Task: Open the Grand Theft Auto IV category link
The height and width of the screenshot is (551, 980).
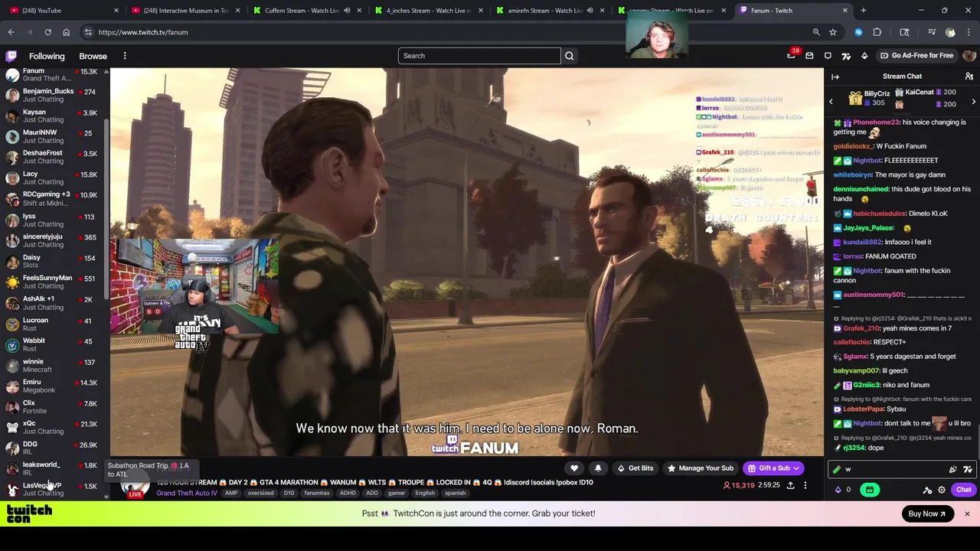Action: [x=187, y=493]
